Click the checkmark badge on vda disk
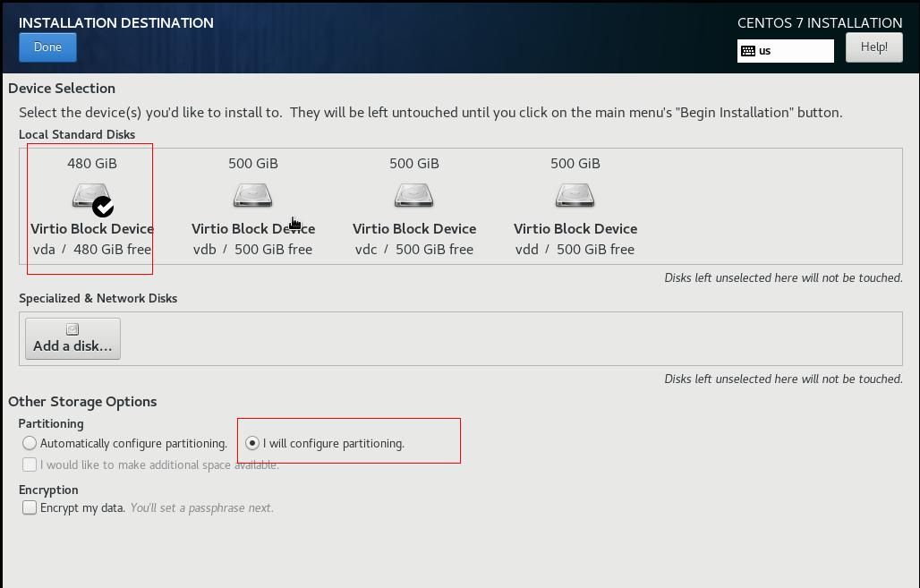The width and height of the screenshot is (920, 588). coord(103,207)
